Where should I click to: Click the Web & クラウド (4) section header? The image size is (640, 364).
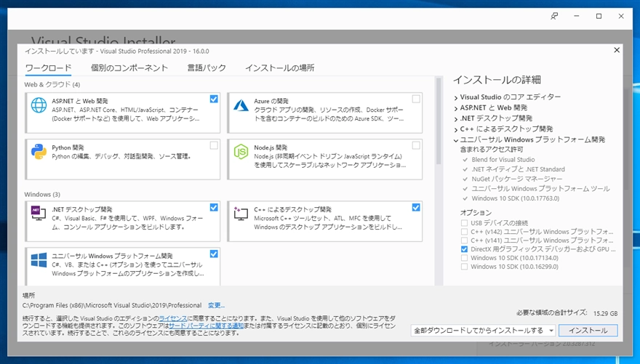pyautogui.click(x=52, y=84)
